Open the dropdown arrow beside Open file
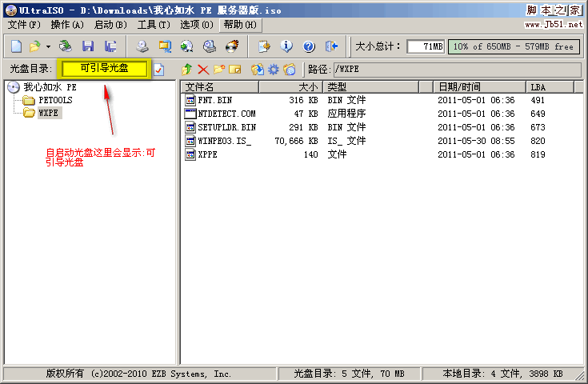The width and height of the screenshot is (588, 384). coord(48,47)
